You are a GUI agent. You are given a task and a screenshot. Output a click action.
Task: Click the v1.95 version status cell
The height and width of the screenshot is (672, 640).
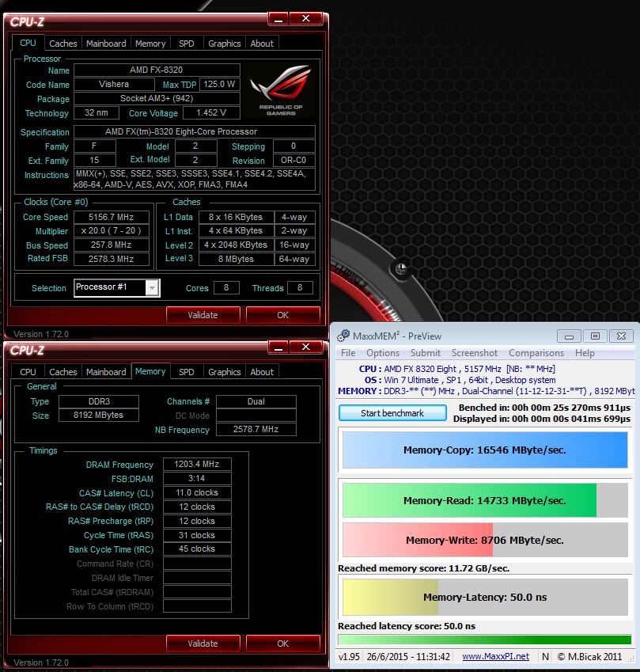(x=349, y=657)
